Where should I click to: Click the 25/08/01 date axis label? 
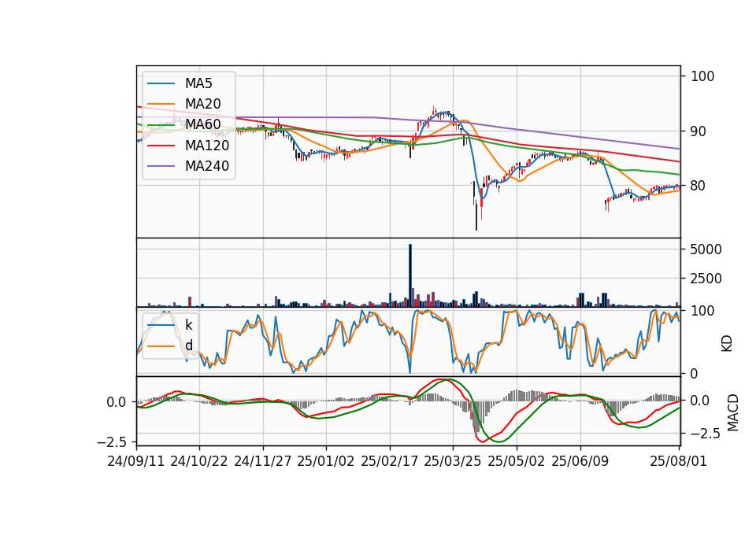tap(678, 461)
